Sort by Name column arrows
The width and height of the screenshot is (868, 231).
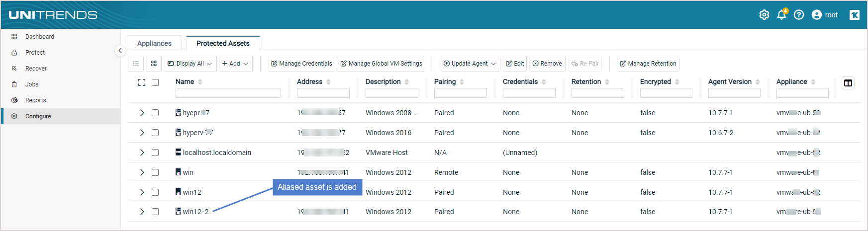pyautogui.click(x=200, y=82)
